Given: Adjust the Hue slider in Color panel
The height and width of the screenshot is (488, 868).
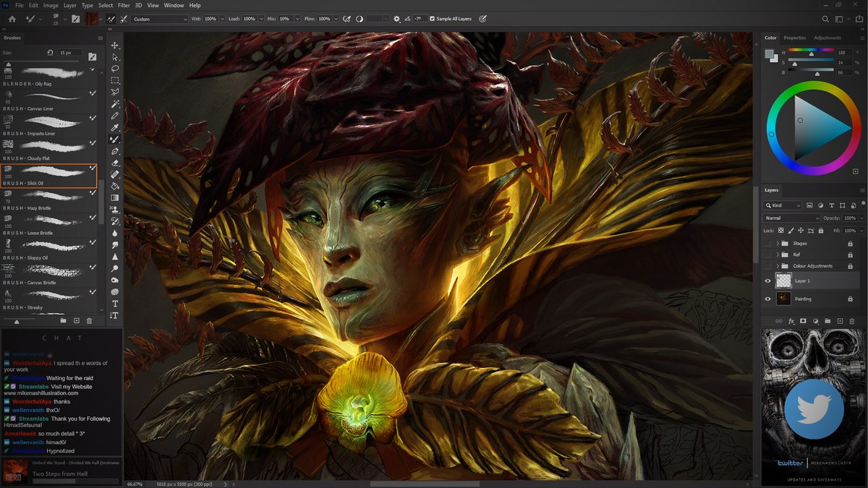Looking at the screenshot, I should point(811,52).
